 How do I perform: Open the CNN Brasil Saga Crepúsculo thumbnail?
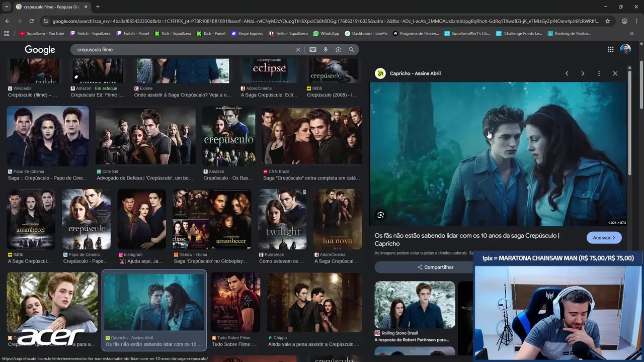point(311,135)
